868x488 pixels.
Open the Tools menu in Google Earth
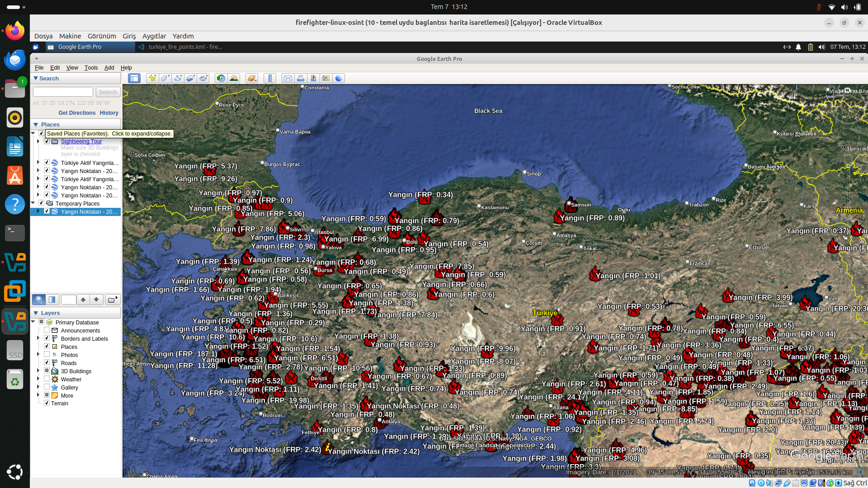click(x=91, y=68)
